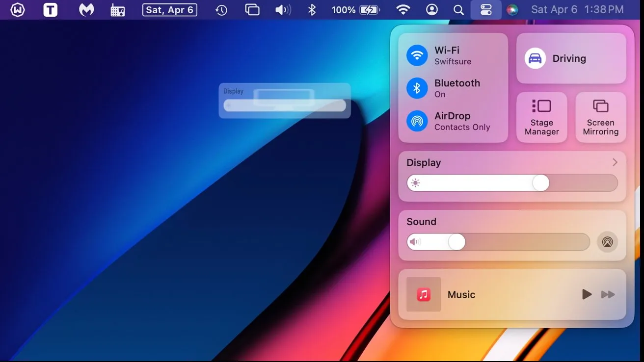
Task: Open Malwarebytes menu bar icon
Action: pos(86,10)
